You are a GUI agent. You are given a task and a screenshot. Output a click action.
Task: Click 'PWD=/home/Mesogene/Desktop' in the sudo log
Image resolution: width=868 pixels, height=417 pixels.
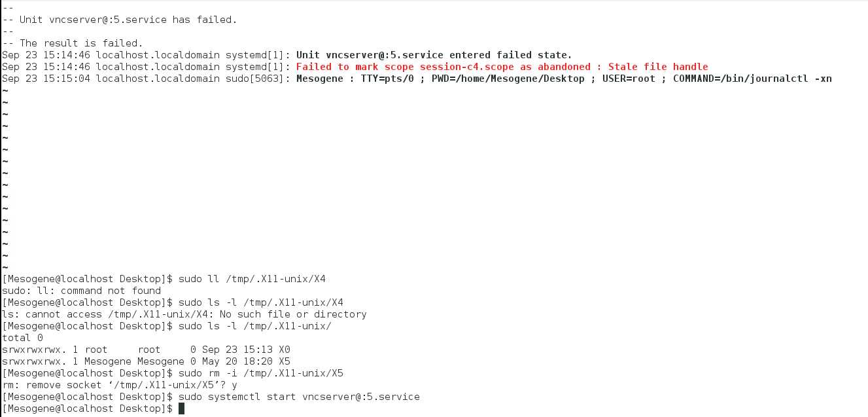508,79
